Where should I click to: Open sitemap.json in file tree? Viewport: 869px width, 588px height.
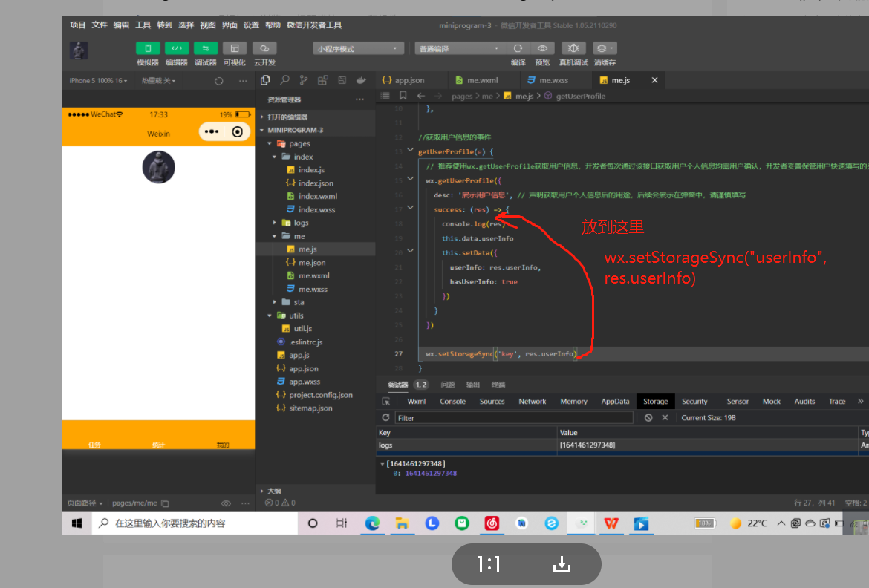tap(310, 408)
